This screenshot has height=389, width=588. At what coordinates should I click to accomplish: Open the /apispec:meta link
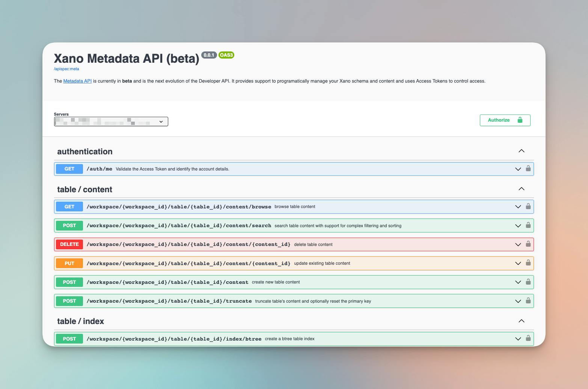point(66,69)
